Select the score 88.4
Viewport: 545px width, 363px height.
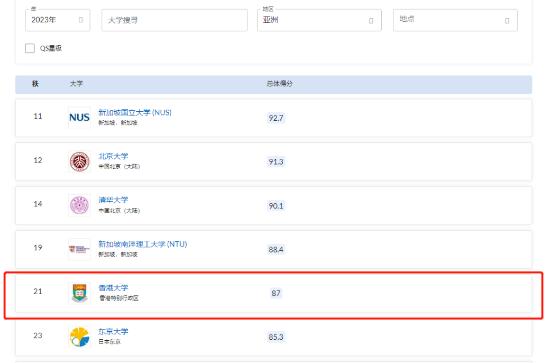coord(276,250)
